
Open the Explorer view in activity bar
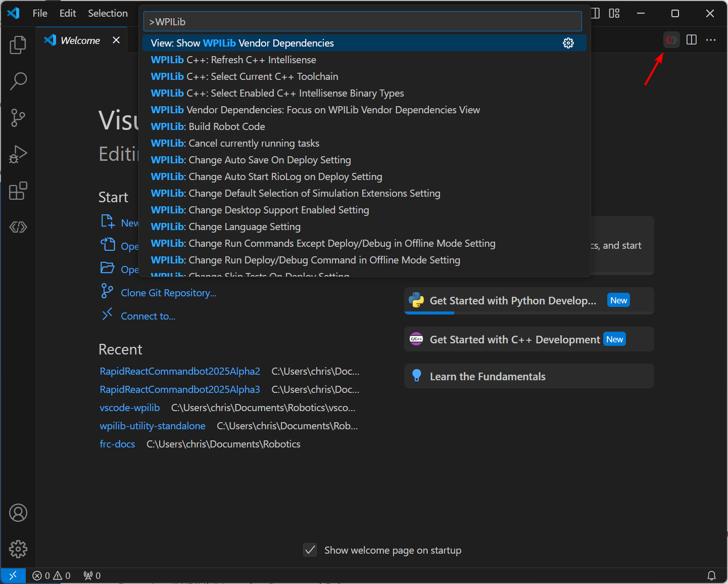coord(18,45)
